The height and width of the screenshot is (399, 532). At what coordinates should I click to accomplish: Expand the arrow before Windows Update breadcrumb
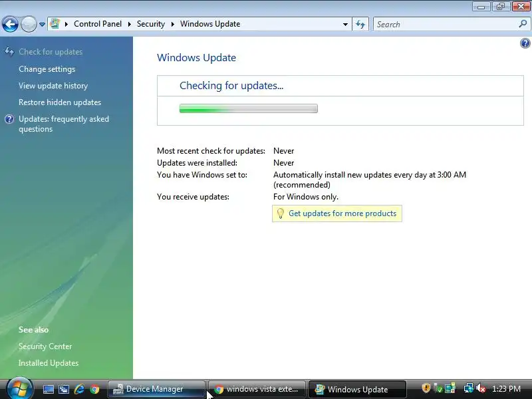point(172,24)
